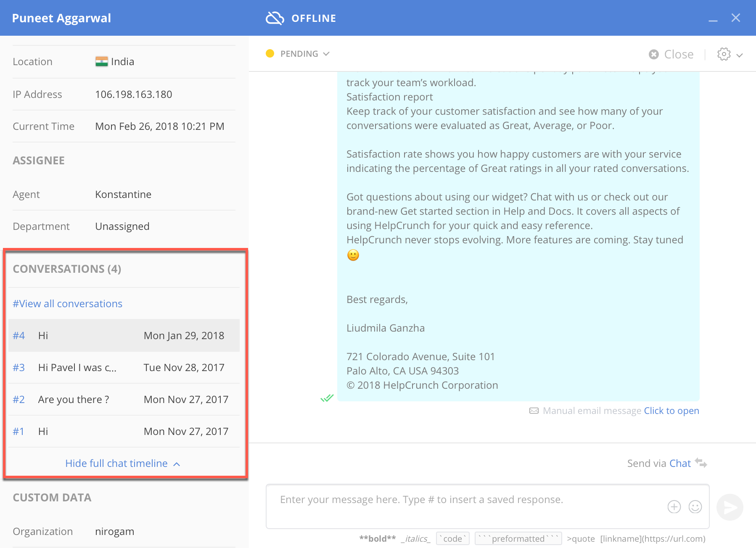Viewport: 756px width, 548px height.
Task: Click the send message arrow button
Action: (x=730, y=507)
